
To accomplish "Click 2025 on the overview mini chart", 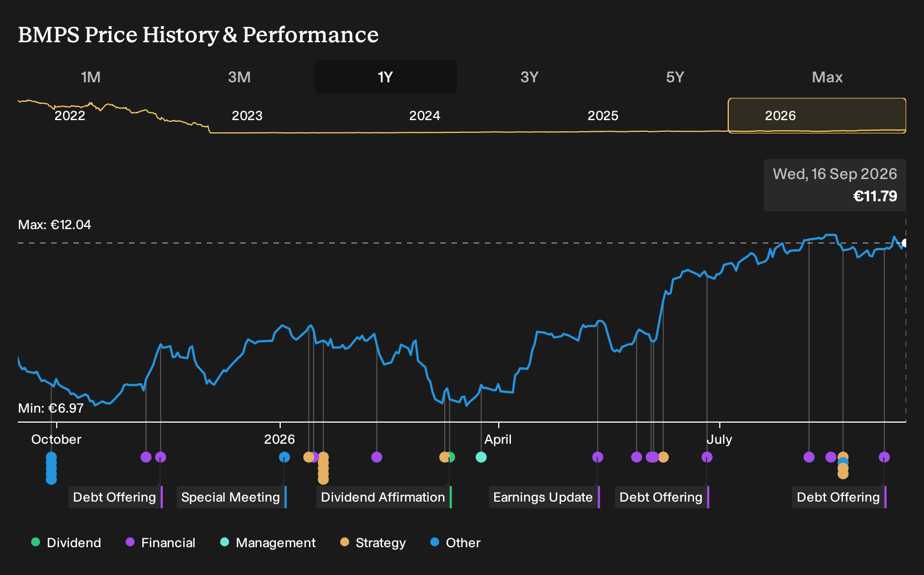I will (603, 116).
